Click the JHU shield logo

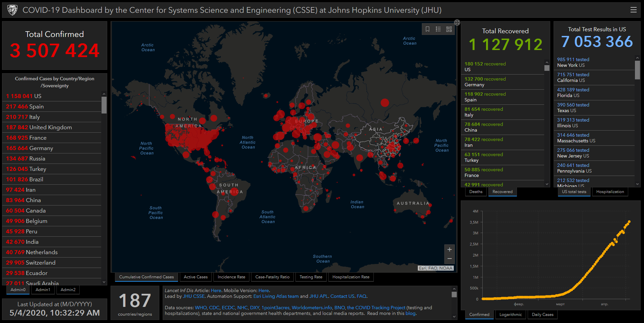pyautogui.click(x=12, y=10)
